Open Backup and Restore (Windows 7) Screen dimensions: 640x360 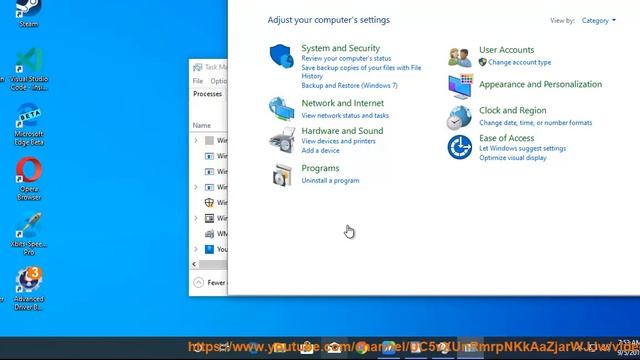pyautogui.click(x=349, y=85)
